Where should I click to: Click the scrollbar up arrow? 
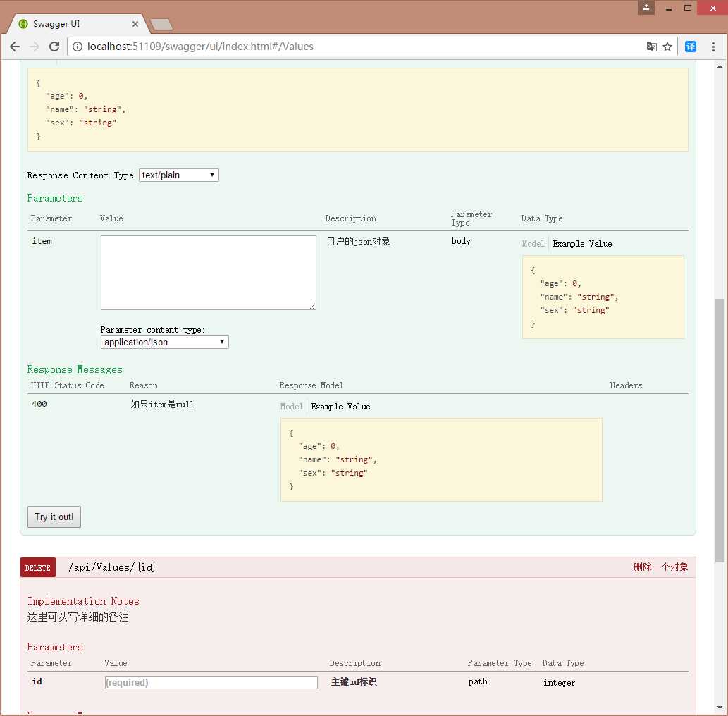(720, 66)
